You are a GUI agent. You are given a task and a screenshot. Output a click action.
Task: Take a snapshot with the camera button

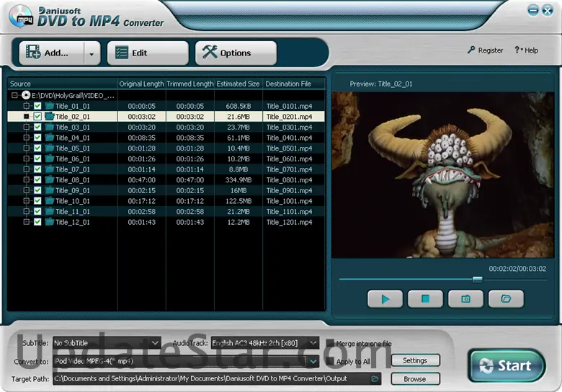[x=465, y=299]
